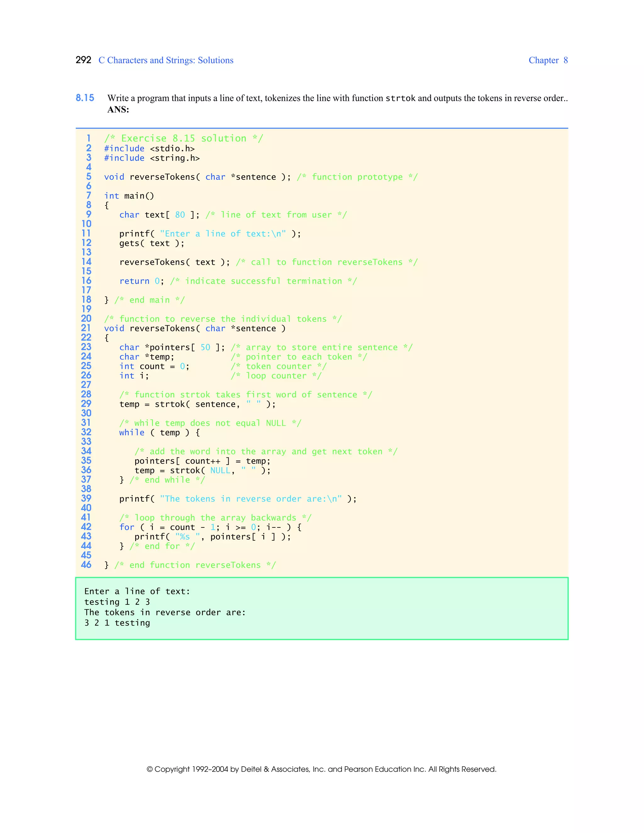Click 'printf( "%s ", pointers[ i ] );' line
Viewport: 644px width, 833px height.
point(213,537)
